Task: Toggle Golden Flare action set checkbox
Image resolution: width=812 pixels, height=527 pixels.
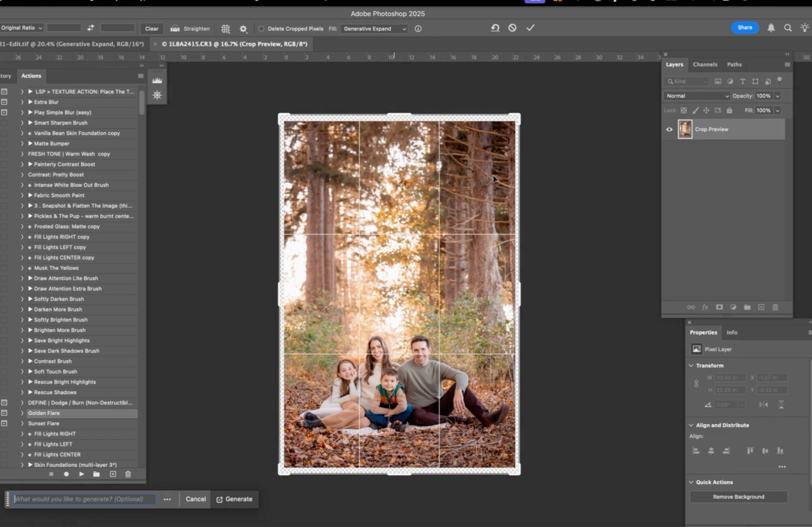Action: point(4,413)
